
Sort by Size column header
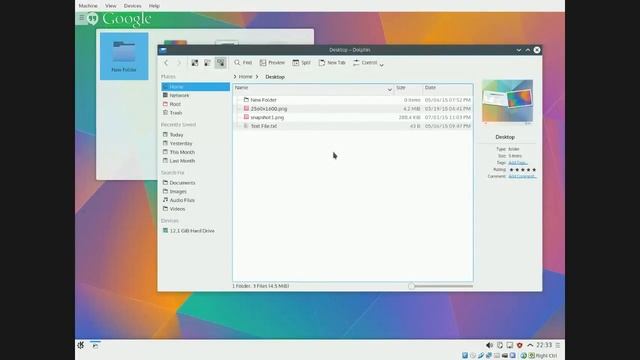(408, 88)
